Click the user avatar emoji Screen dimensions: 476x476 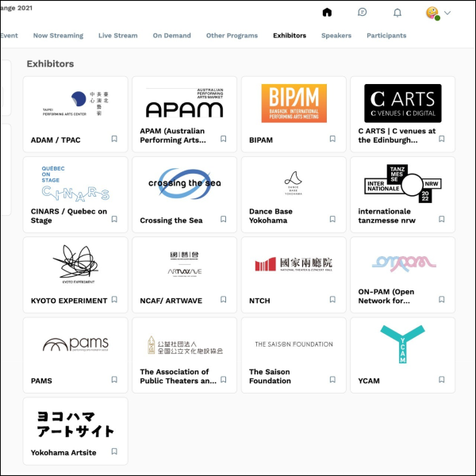pyautogui.click(x=432, y=13)
